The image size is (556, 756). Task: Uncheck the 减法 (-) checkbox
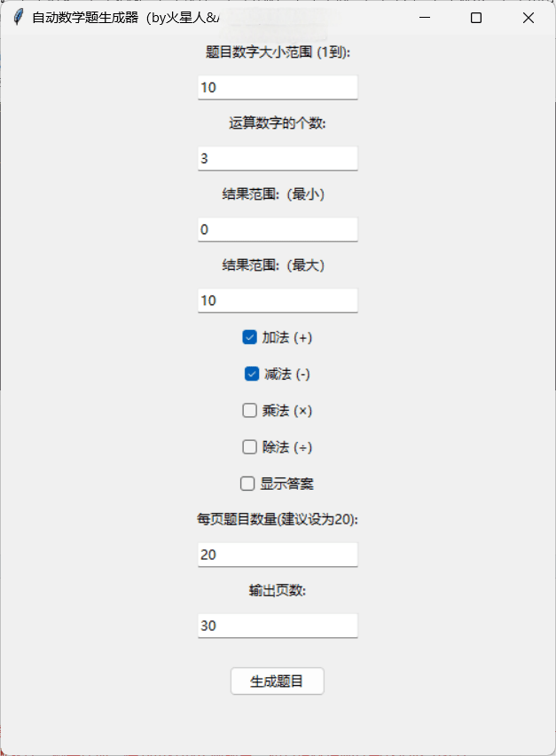coord(252,374)
